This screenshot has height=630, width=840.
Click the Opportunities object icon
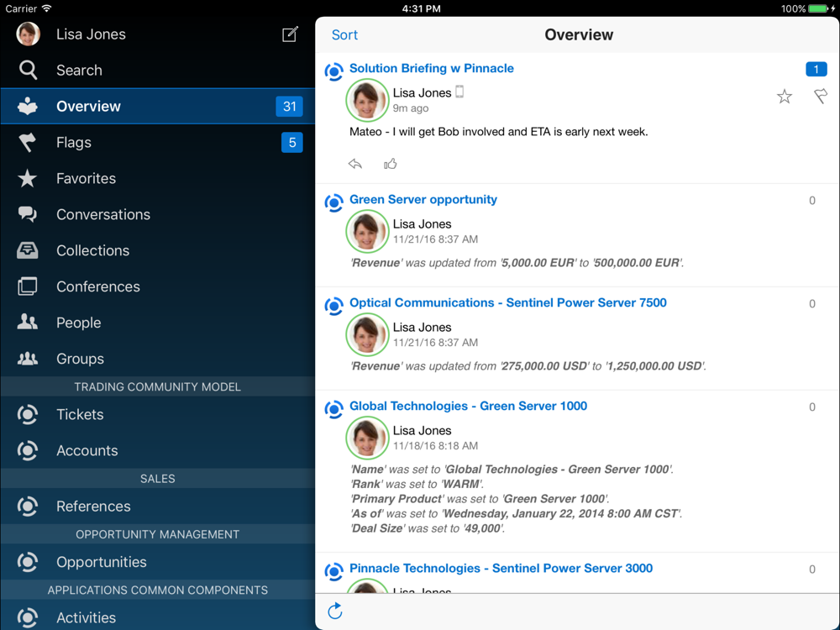(x=28, y=562)
